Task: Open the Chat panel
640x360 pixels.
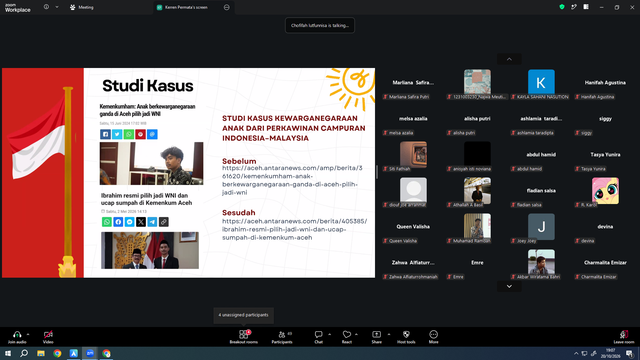Action: pyautogui.click(x=318, y=337)
